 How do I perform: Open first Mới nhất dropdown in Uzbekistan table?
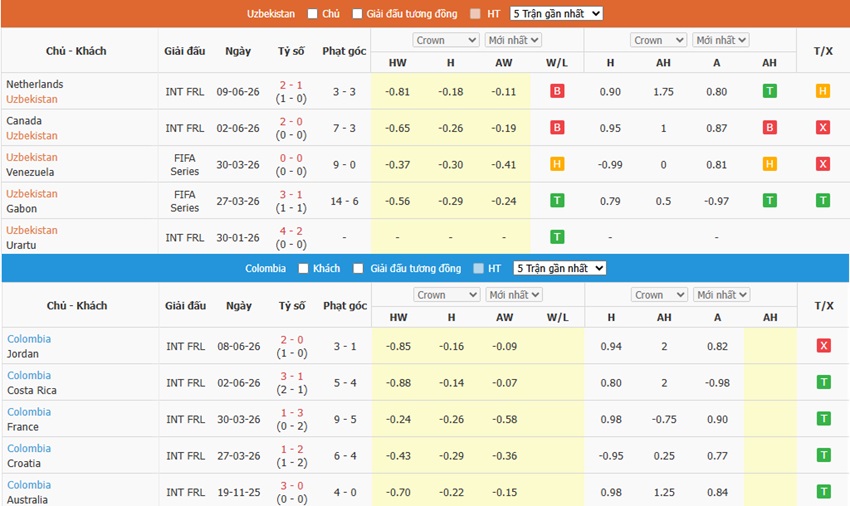[x=513, y=40]
